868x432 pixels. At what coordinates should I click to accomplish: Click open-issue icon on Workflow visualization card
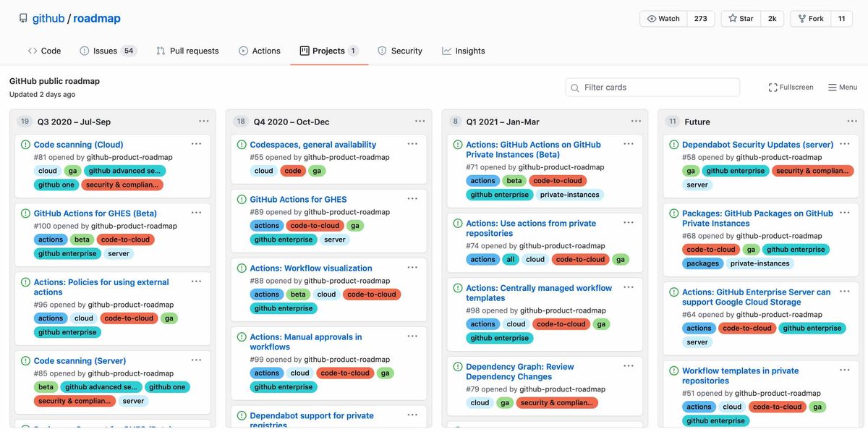(x=242, y=268)
